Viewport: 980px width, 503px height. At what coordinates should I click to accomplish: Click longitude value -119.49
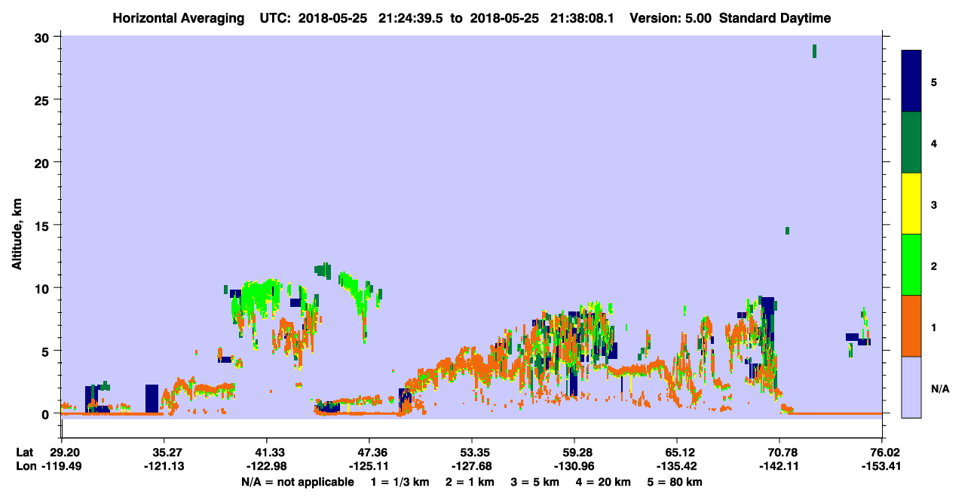pos(61,467)
